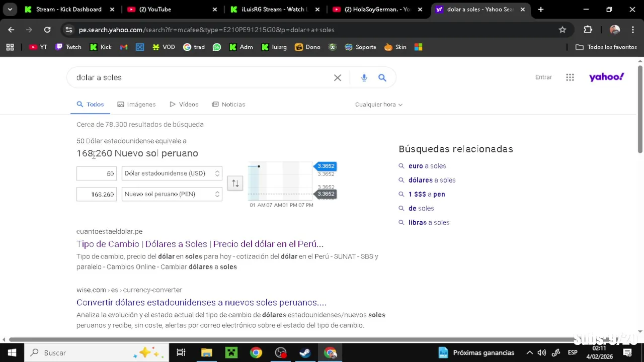Open Todos los favoritos bookmarks folder
The image size is (644, 362).
click(606, 47)
